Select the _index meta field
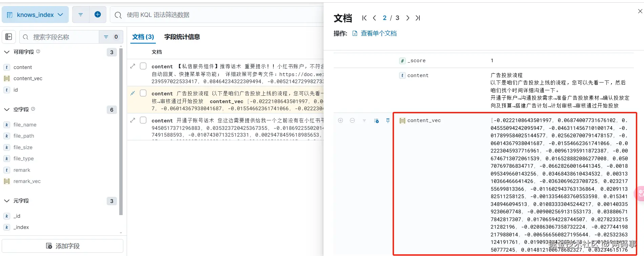The height and width of the screenshot is (256, 644). [21, 227]
